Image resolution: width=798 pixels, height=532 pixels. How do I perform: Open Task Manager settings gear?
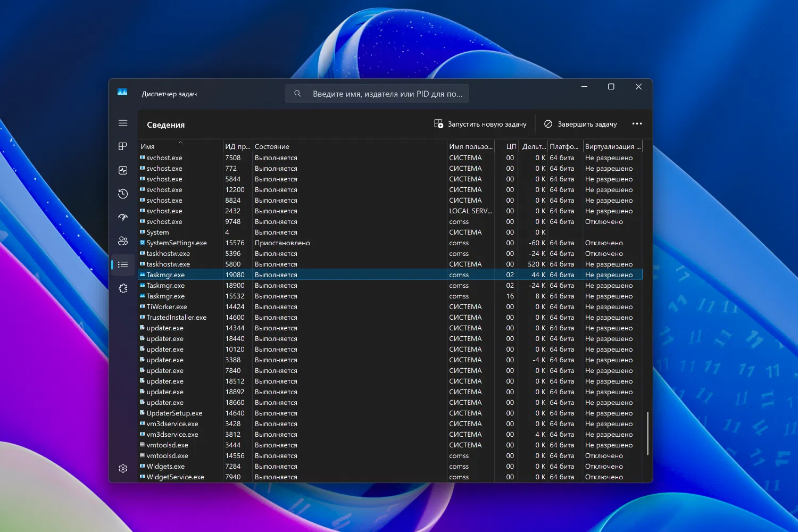click(123, 468)
